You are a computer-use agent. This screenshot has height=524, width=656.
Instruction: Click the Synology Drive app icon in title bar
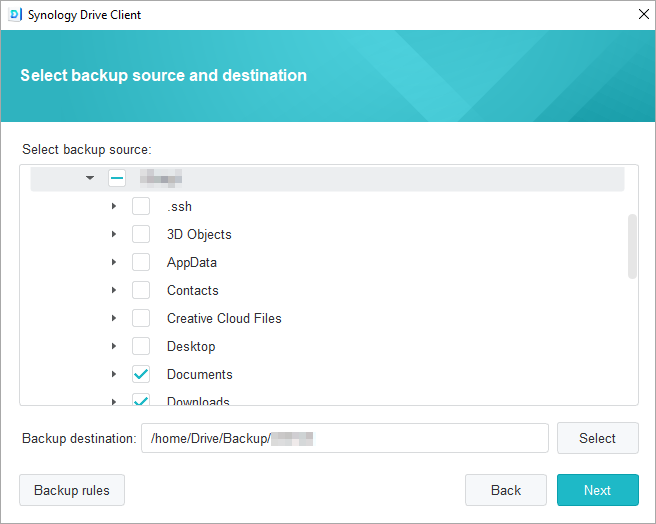point(14,14)
